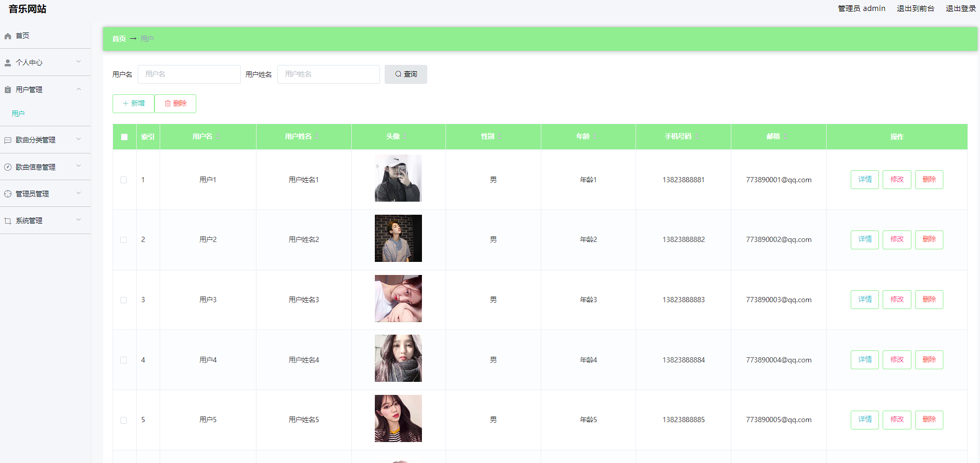Sort the table by the 性别 column
980x463 pixels.
tap(499, 137)
